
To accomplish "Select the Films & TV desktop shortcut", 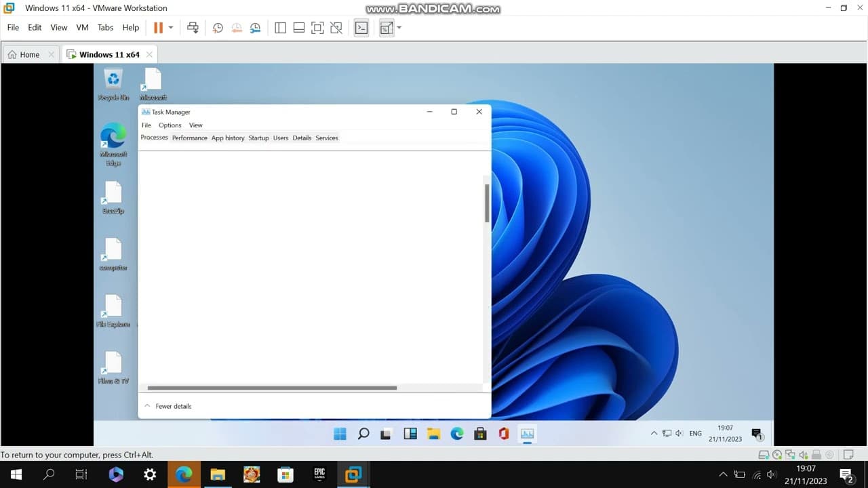I will pos(113,368).
